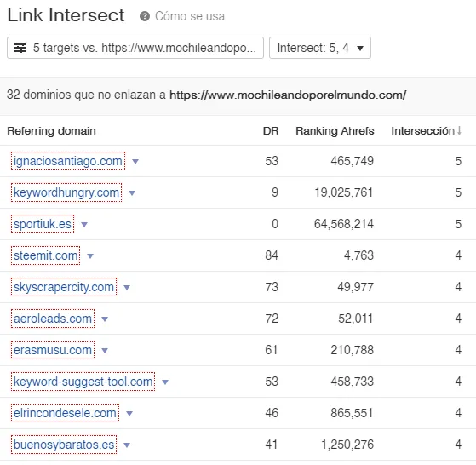Click DR value 73 for skyscrapercity.com
The image size is (476, 465).
coord(272,287)
